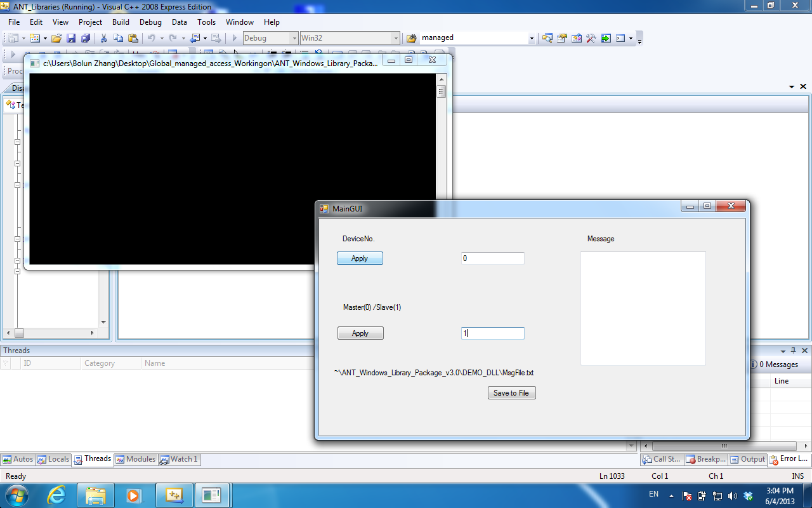Image resolution: width=812 pixels, height=508 pixels.
Task: Click Apply button under DeviceNo.
Action: 360,258
